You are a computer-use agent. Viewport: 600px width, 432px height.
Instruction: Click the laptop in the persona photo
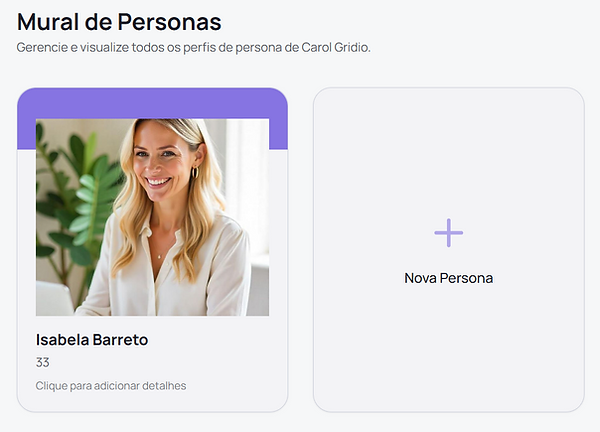[54, 298]
